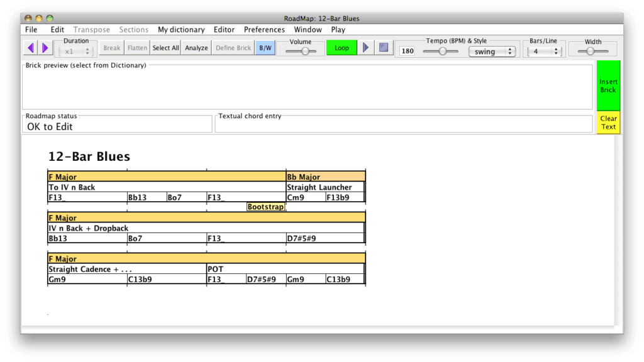Click the Textual chord entry field
The height and width of the screenshot is (362, 644).
(x=403, y=126)
